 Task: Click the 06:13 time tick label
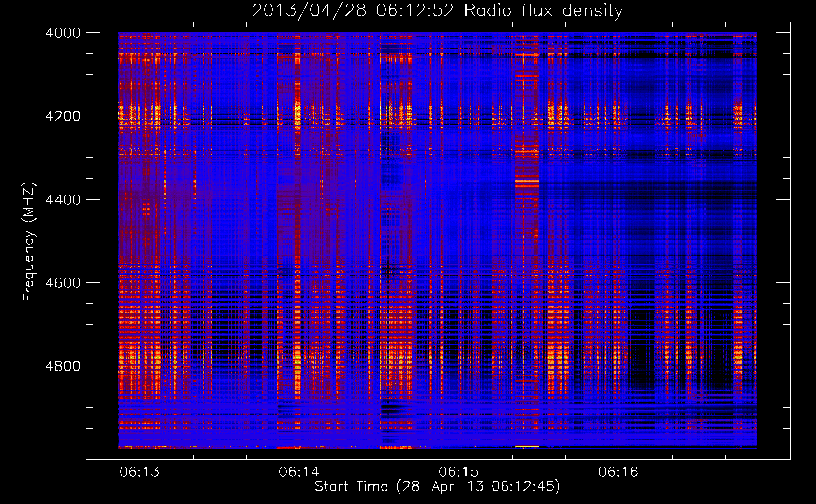140,472
